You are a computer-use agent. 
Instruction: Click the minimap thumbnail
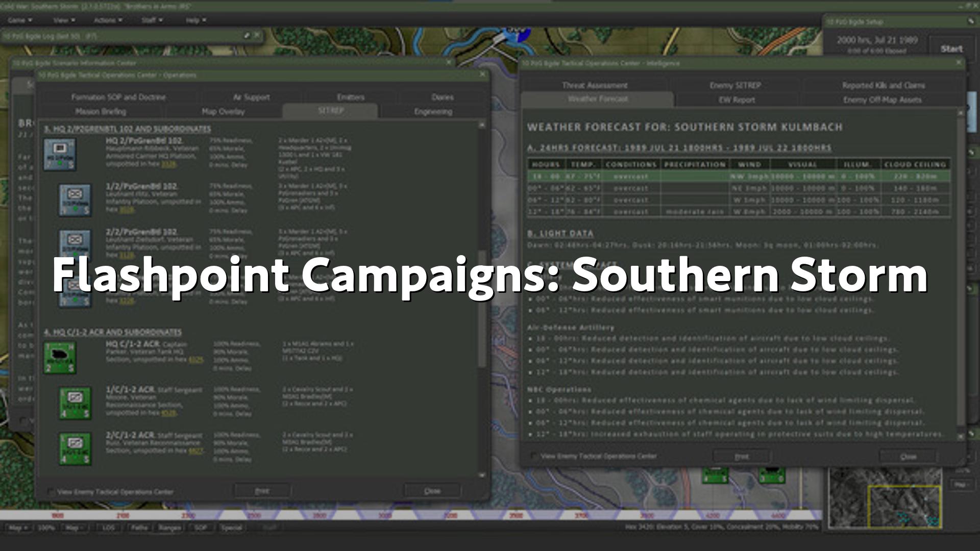tap(885, 498)
